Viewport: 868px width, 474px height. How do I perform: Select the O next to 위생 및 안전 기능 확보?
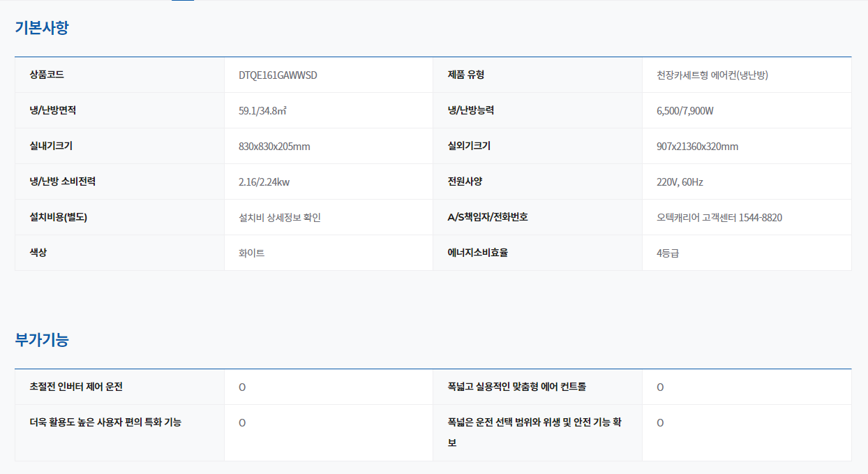tap(660, 423)
